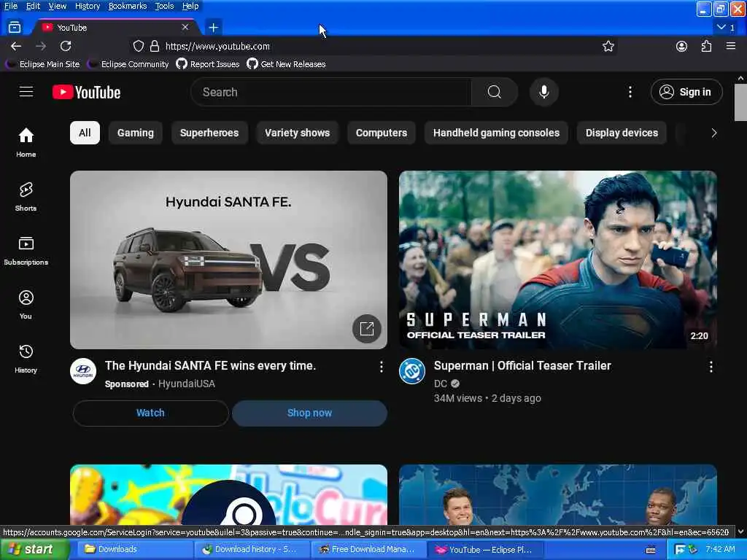The width and height of the screenshot is (747, 560).
Task: Select the All category chip
Action: point(85,133)
